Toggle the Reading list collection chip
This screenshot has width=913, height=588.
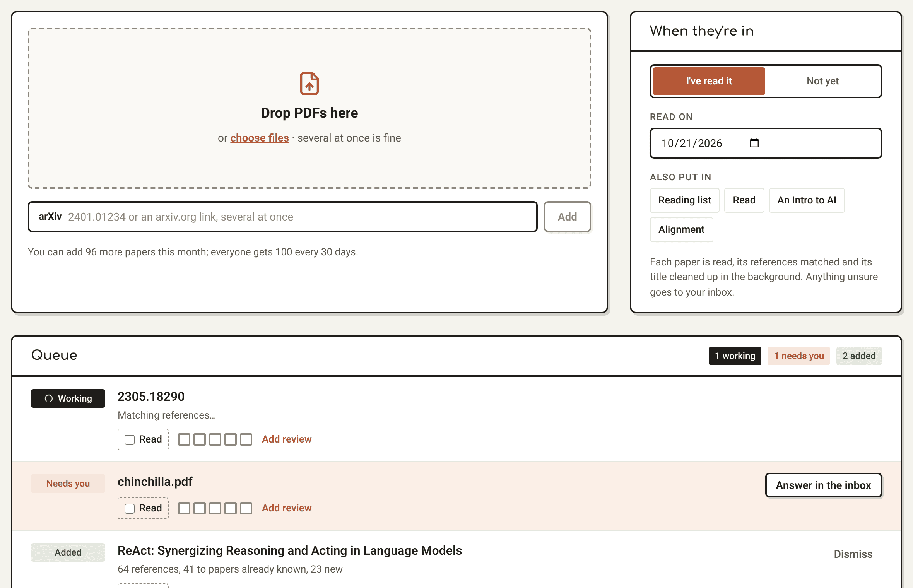pyautogui.click(x=685, y=200)
